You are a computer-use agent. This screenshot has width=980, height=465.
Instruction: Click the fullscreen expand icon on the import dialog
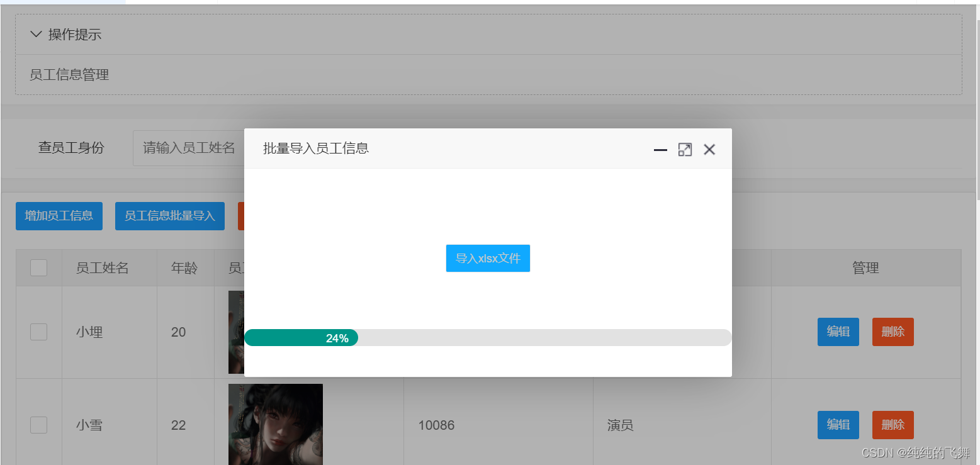tap(685, 149)
